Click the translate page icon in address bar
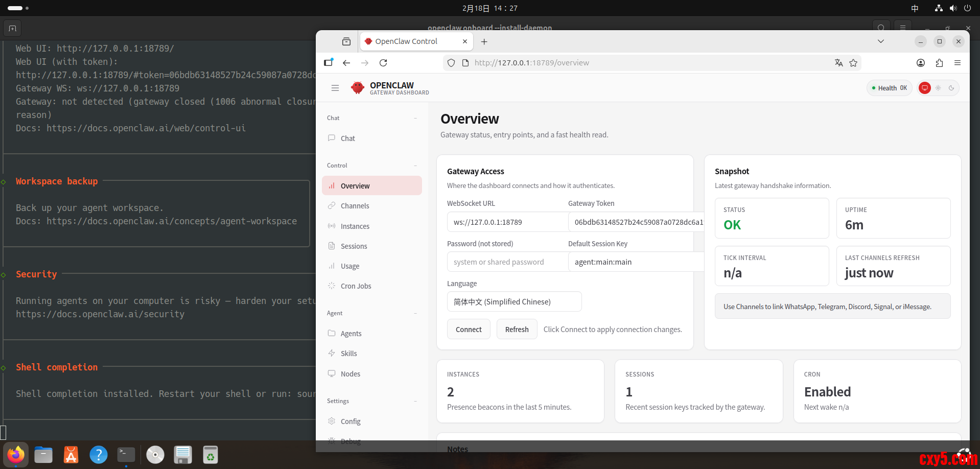 pyautogui.click(x=838, y=63)
